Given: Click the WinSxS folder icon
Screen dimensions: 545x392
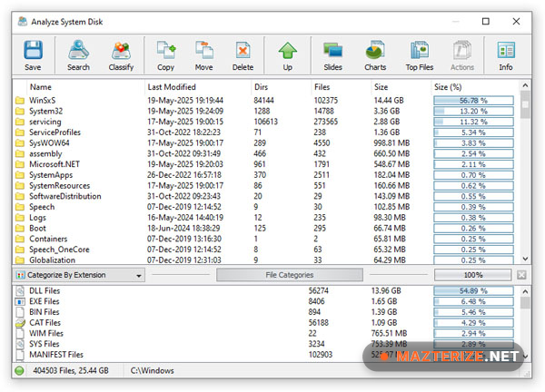Looking at the screenshot, I should (x=20, y=101).
